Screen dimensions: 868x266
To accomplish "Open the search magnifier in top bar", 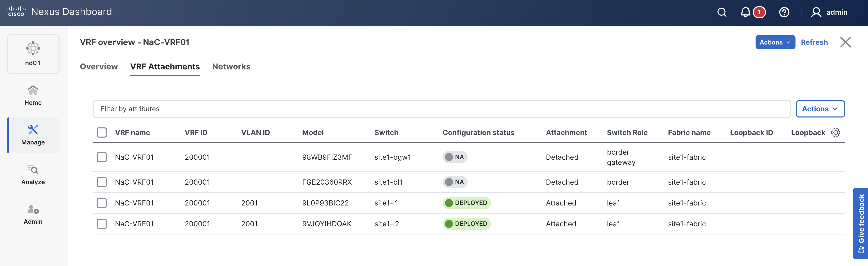I will 721,12.
